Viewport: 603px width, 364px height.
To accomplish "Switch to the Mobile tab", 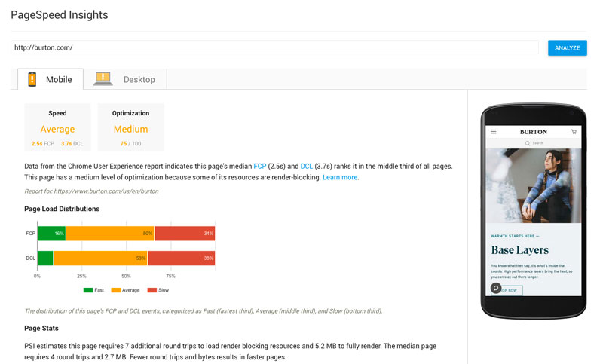I will click(x=51, y=79).
